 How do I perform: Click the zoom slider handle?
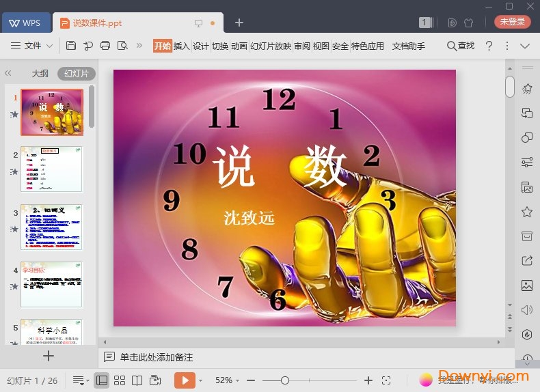[x=285, y=380]
